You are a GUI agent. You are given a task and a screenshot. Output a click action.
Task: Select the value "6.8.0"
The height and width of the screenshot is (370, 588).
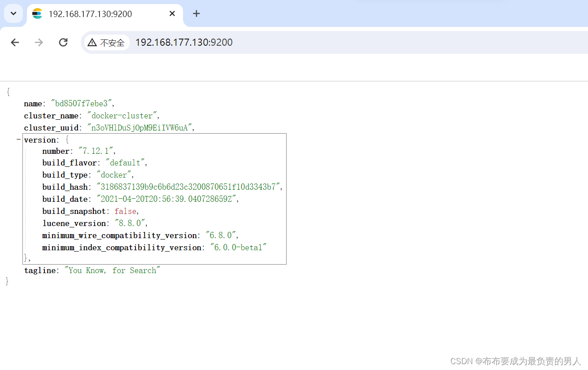point(221,235)
